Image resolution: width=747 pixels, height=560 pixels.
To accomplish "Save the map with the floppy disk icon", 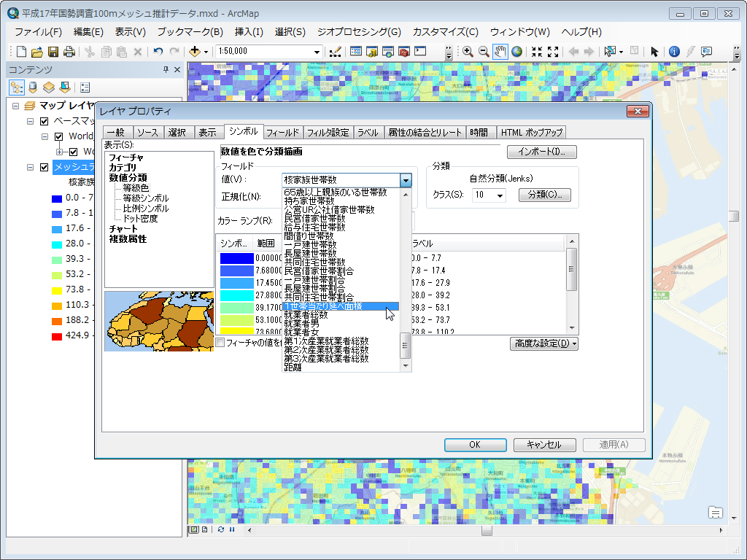I will click(x=53, y=52).
